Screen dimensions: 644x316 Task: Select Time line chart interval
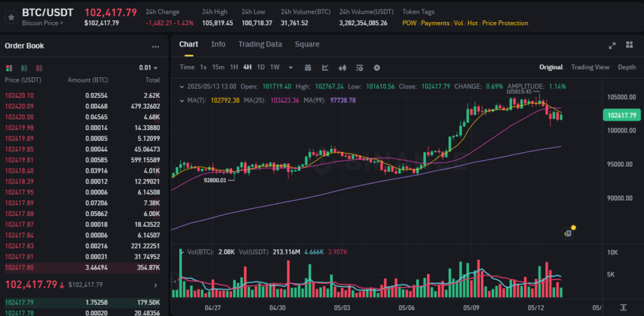pos(187,67)
